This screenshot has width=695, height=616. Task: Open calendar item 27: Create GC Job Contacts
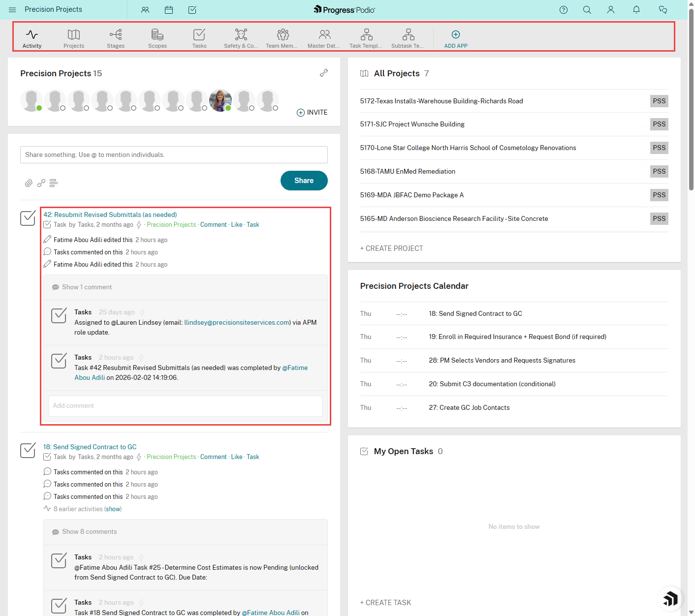coord(469,407)
